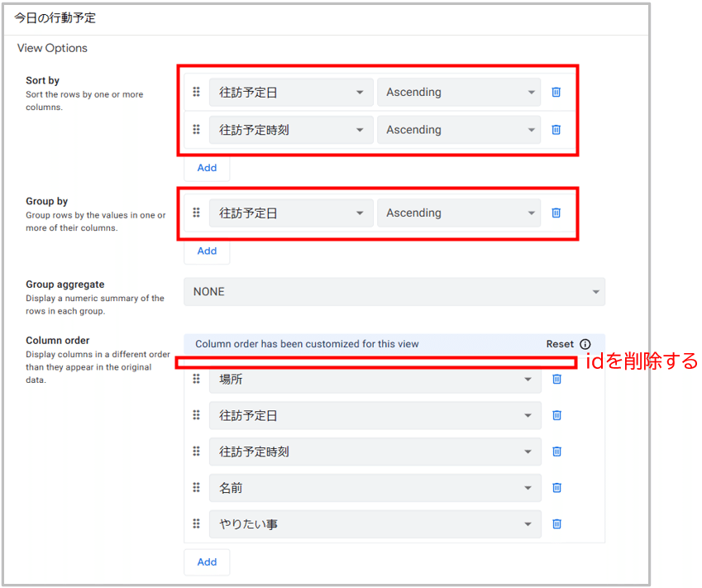
Task: Delete the Sort by 往訪予定時刻 row
Action: coord(556,130)
